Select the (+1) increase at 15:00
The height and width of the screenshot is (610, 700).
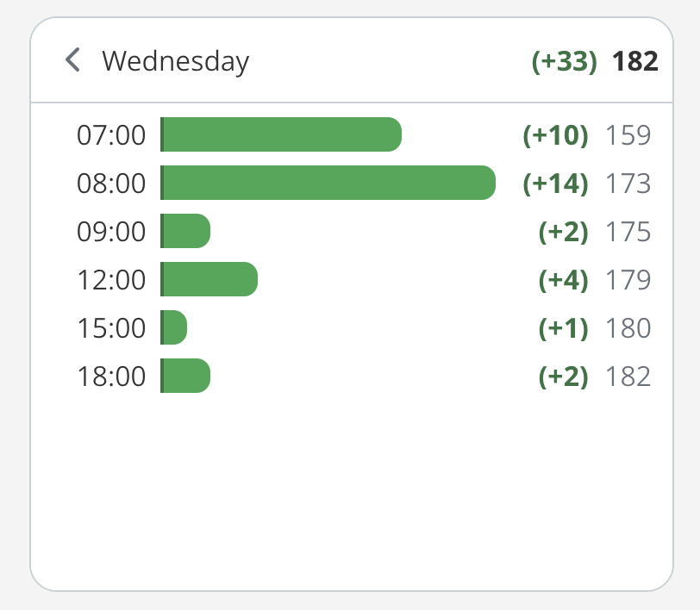[563, 328]
